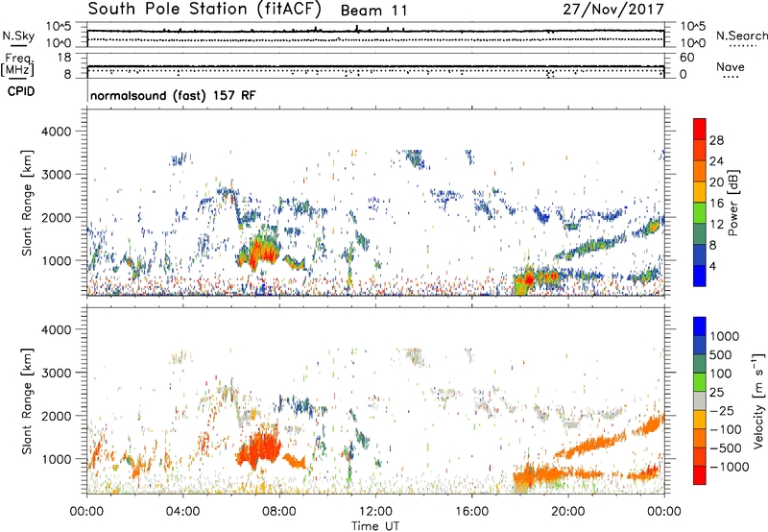The height and width of the screenshot is (532, 768).
Task: Click the velocity panel 'Slant Range [km]' label
Action: [27, 400]
